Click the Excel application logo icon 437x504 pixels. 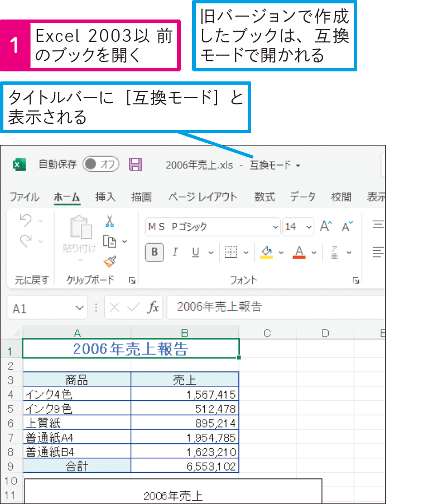19,164
